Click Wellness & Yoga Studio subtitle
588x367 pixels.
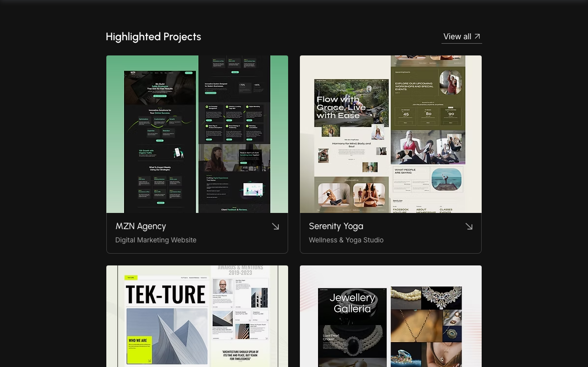[x=346, y=240]
